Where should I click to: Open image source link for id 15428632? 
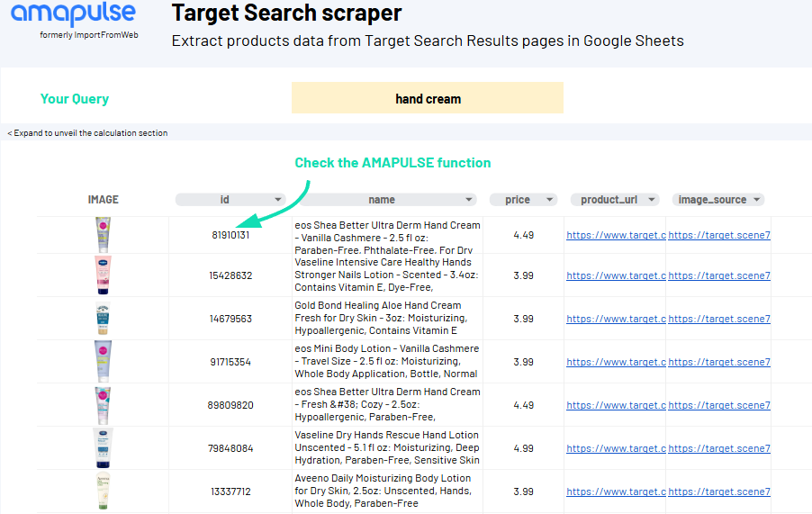[719, 275]
